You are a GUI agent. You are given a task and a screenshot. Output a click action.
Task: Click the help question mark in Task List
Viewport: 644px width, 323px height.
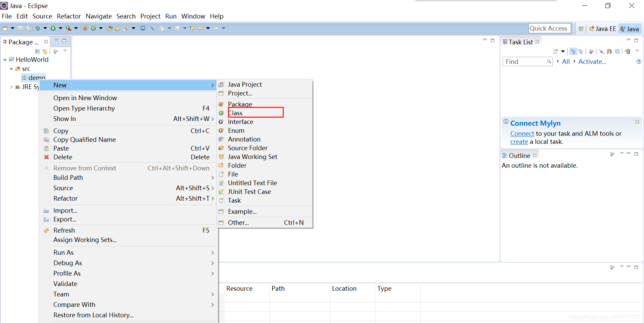tap(639, 62)
